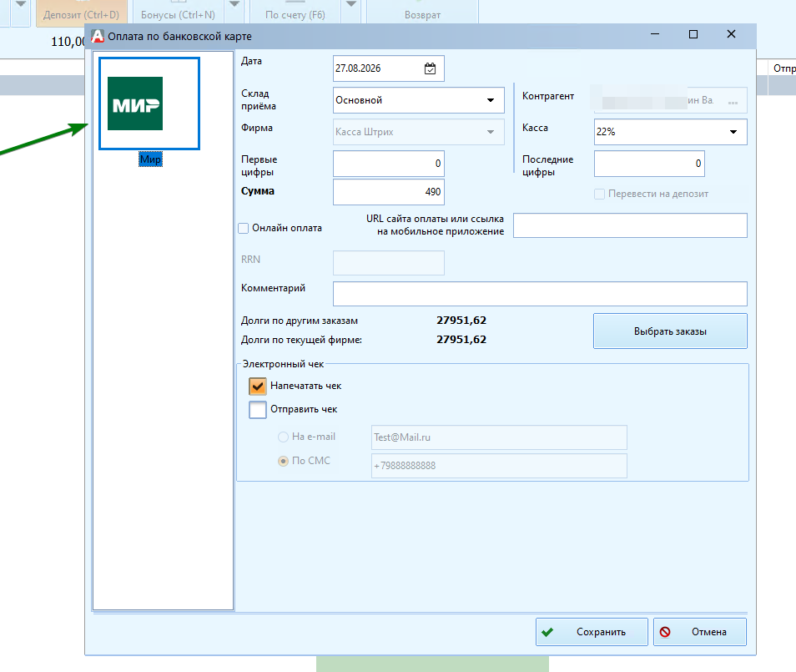
Task: Select the MIR card payment thumbnail
Action: [x=149, y=104]
